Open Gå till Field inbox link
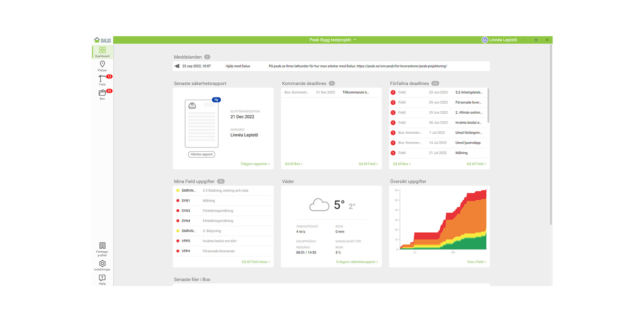 [x=255, y=262]
